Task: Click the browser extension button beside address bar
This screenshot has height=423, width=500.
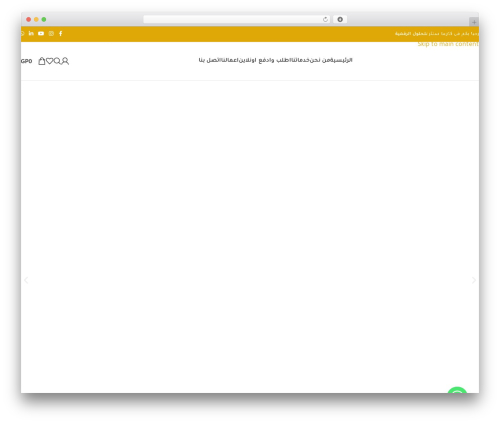Action: pyautogui.click(x=340, y=19)
